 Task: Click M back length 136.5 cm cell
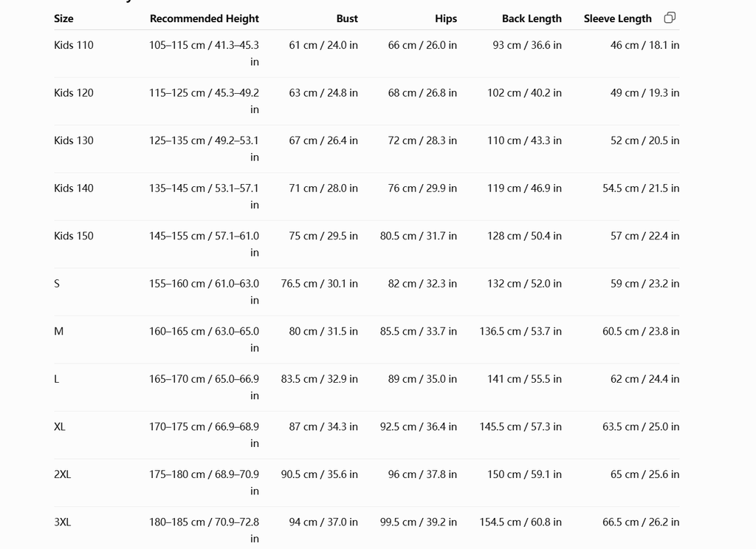coord(520,332)
